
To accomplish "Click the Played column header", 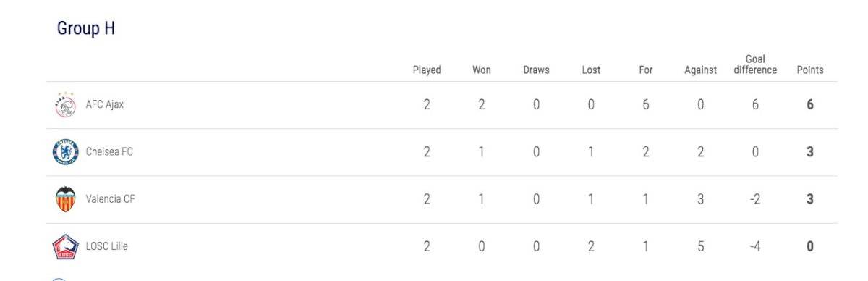I will (427, 70).
